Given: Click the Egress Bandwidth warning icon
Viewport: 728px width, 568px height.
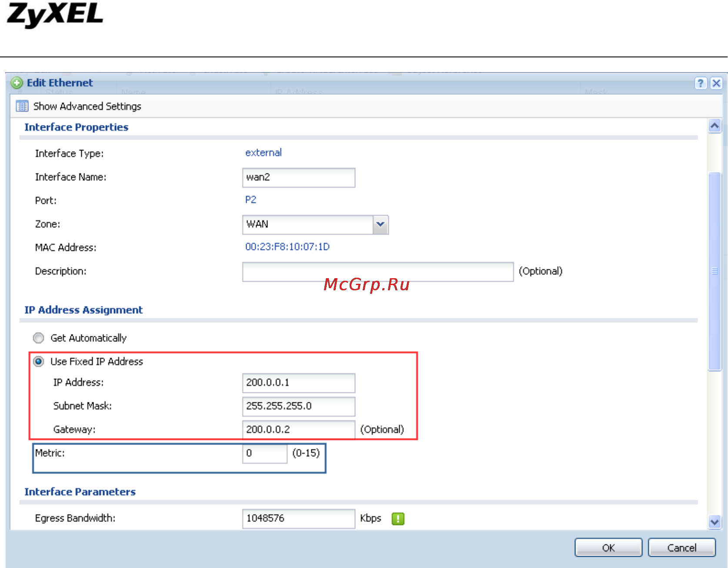Looking at the screenshot, I should coord(398,518).
